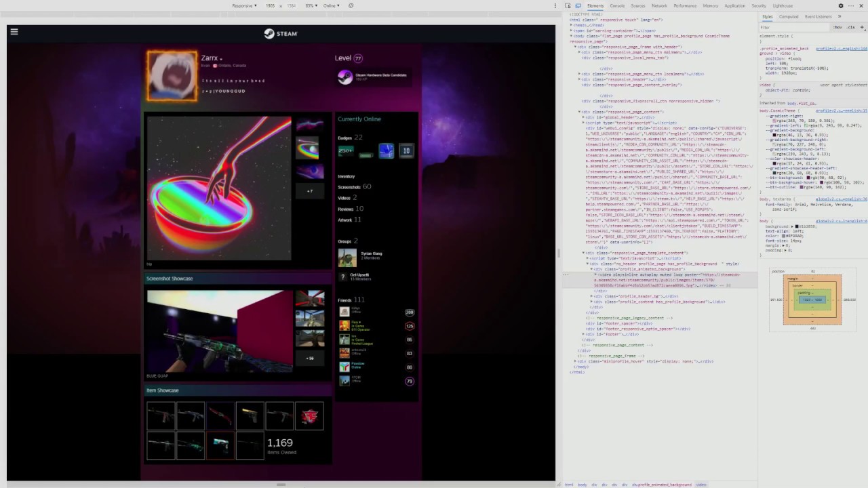Expand more style pane tabs chevron
Viewport: 868px width, 488px height.
point(840,16)
